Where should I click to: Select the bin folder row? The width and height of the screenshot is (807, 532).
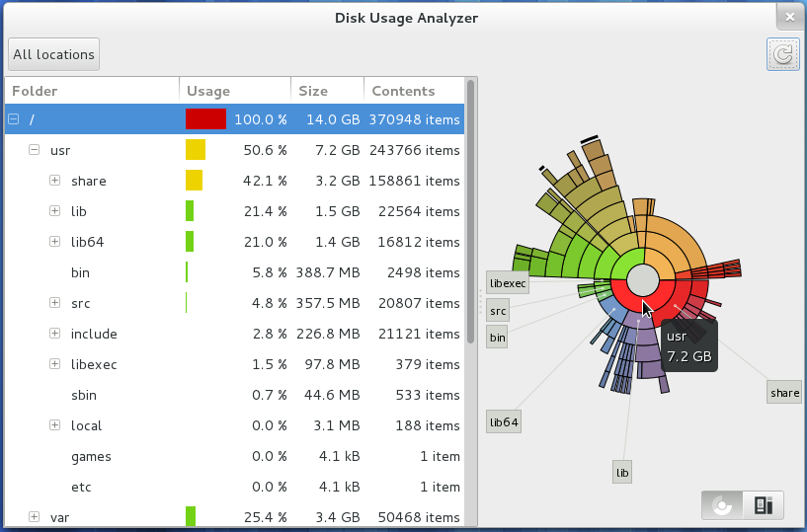234,272
